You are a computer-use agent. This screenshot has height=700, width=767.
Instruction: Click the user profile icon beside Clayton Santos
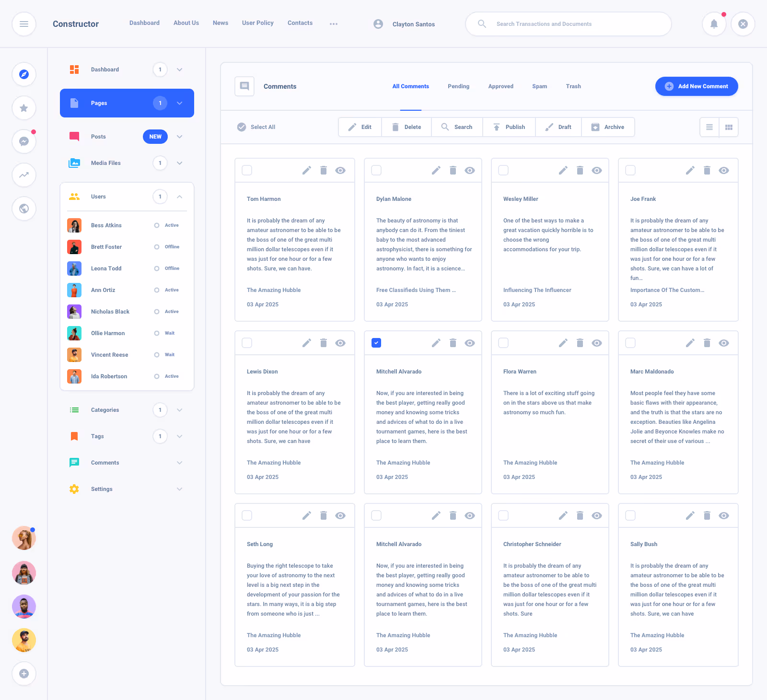click(x=378, y=24)
